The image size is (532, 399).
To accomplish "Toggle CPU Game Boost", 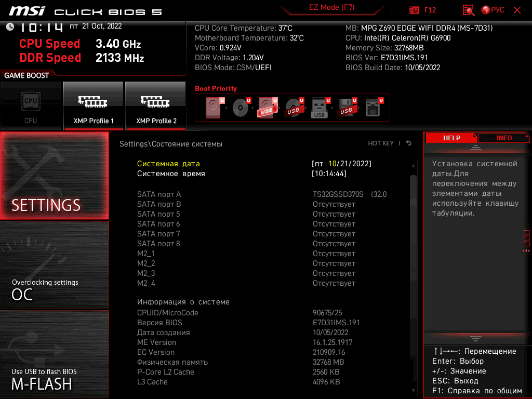I will 31,106.
